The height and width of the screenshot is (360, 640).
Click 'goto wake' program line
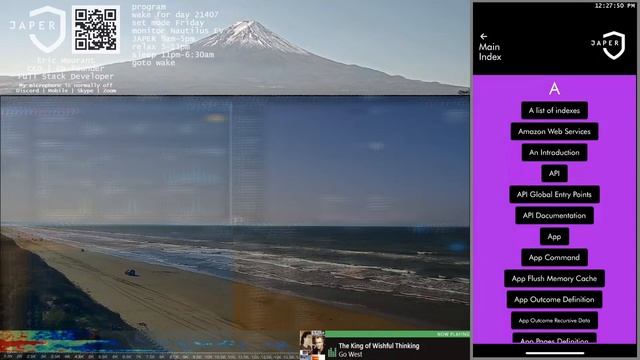pos(153,63)
